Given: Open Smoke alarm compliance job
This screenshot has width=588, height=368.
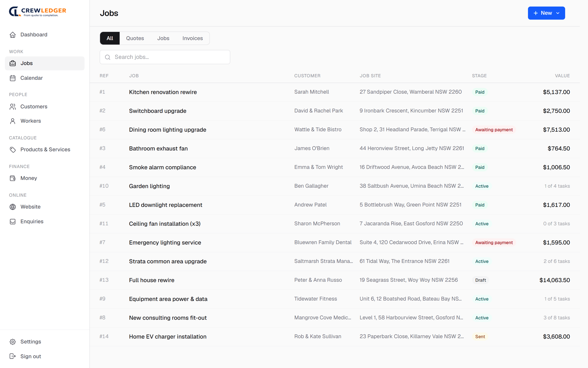Looking at the screenshot, I should pos(162,167).
